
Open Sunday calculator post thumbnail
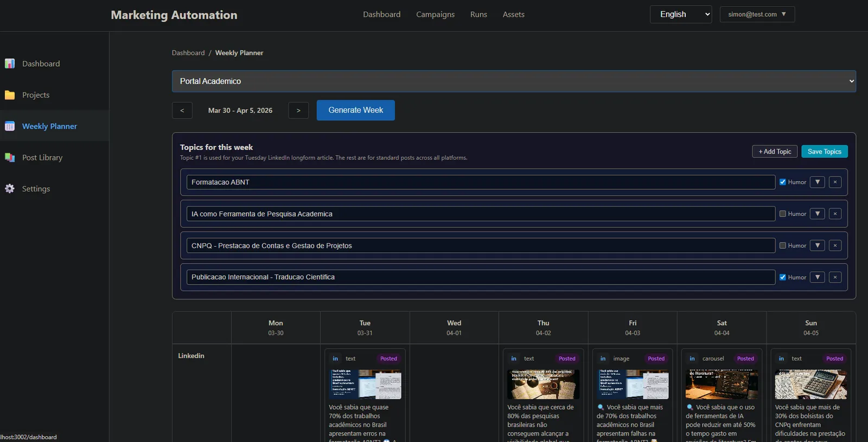pos(811,385)
